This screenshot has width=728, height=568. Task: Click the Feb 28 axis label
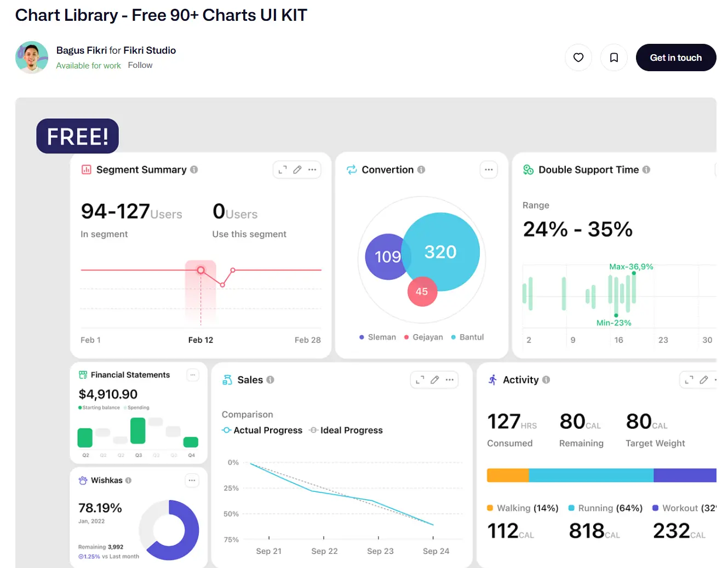click(308, 340)
